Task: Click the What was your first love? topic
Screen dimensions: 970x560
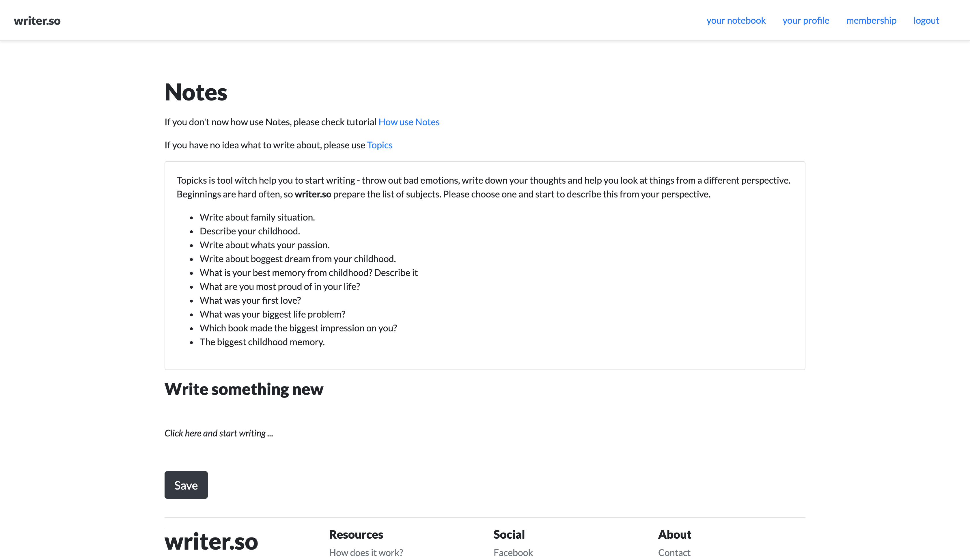Action: tap(250, 300)
